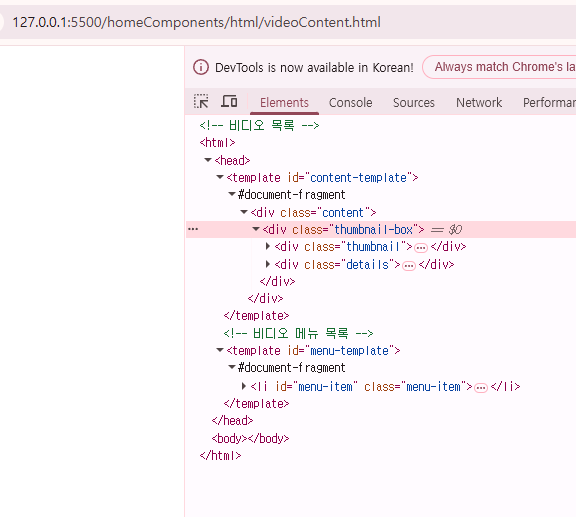
Task: Open the Network tab
Action: tap(479, 103)
